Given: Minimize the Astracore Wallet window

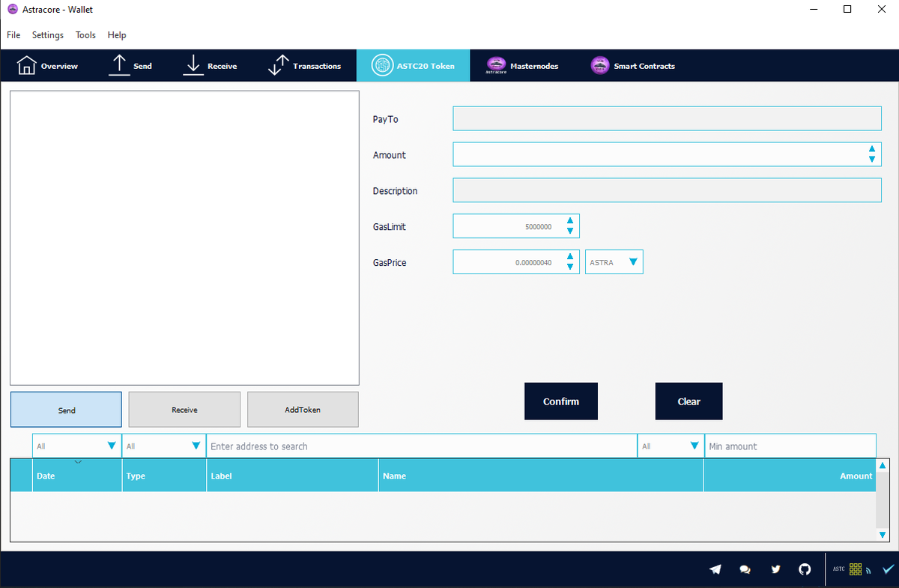Looking at the screenshot, I should (814, 9).
